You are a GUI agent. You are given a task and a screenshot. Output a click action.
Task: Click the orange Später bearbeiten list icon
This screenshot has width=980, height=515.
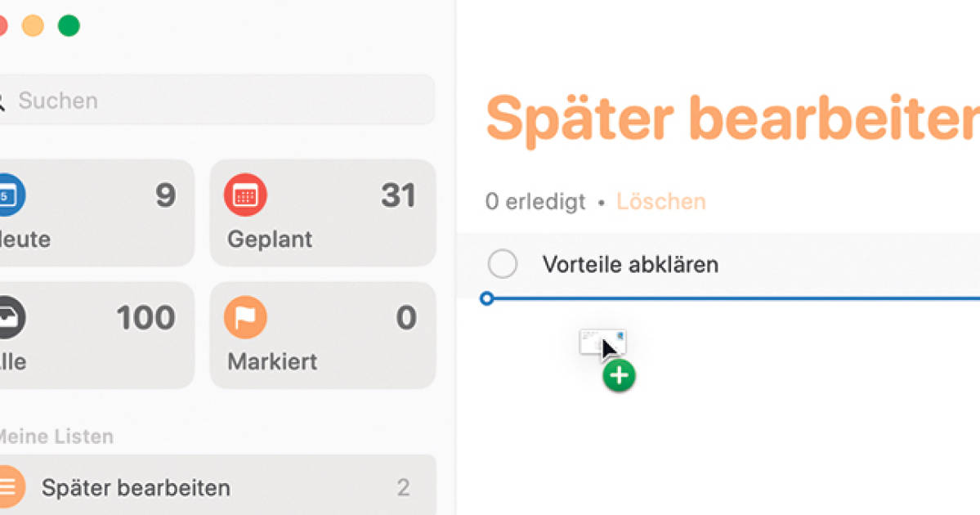(x=11, y=486)
